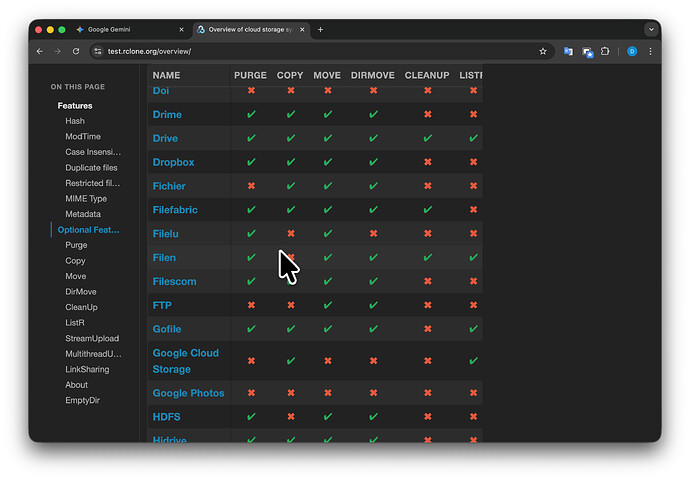Close the Overview of cloud storage tab

tap(302, 29)
